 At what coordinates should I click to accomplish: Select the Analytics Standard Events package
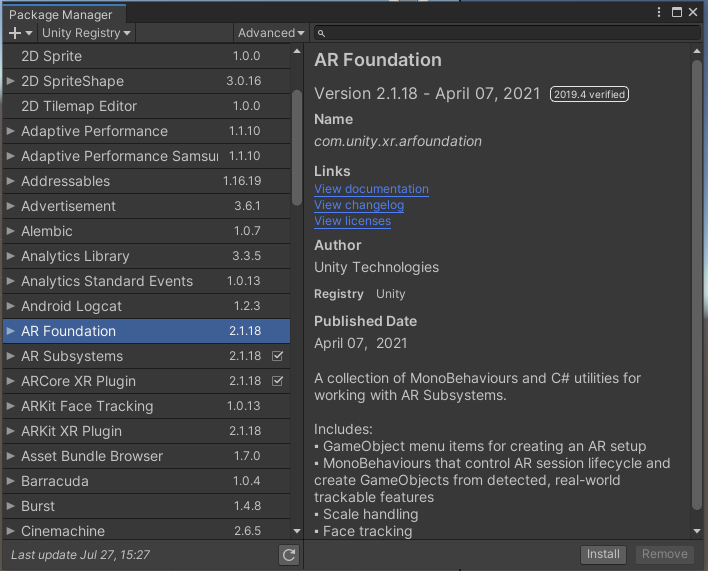pos(146,281)
